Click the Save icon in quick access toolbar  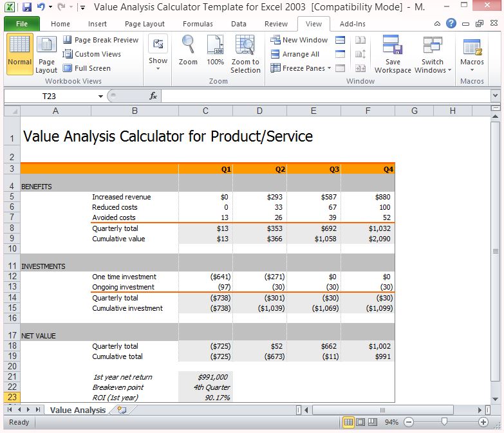point(27,6)
